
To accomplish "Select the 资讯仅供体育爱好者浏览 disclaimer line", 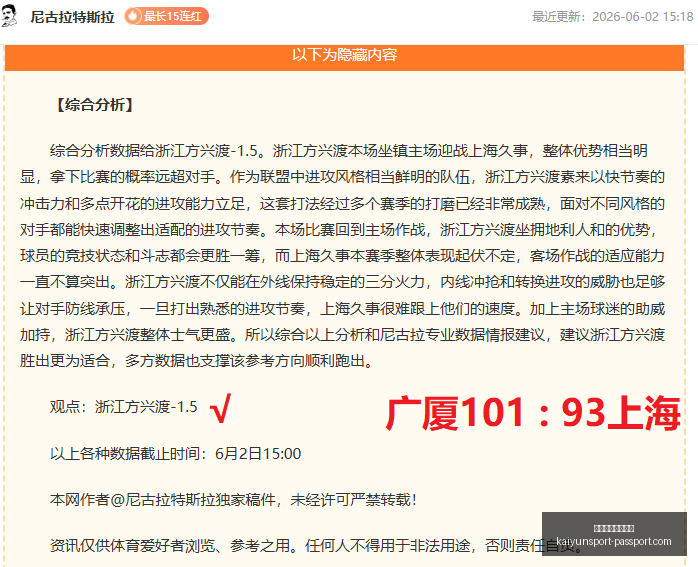I will (x=316, y=545).
